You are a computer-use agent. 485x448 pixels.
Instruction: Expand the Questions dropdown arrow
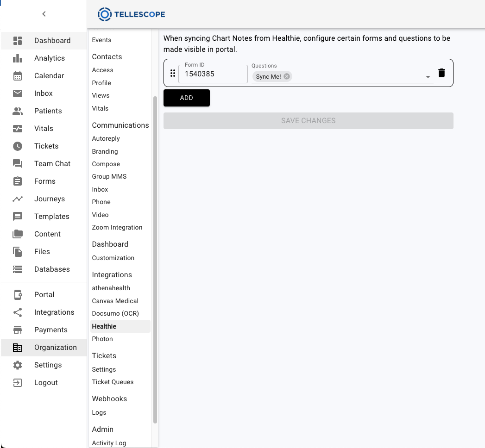point(428,77)
